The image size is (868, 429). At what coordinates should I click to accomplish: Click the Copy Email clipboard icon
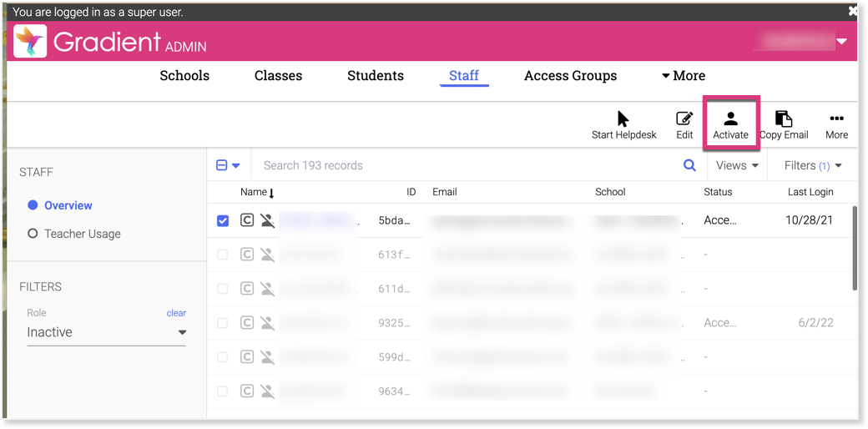783,119
